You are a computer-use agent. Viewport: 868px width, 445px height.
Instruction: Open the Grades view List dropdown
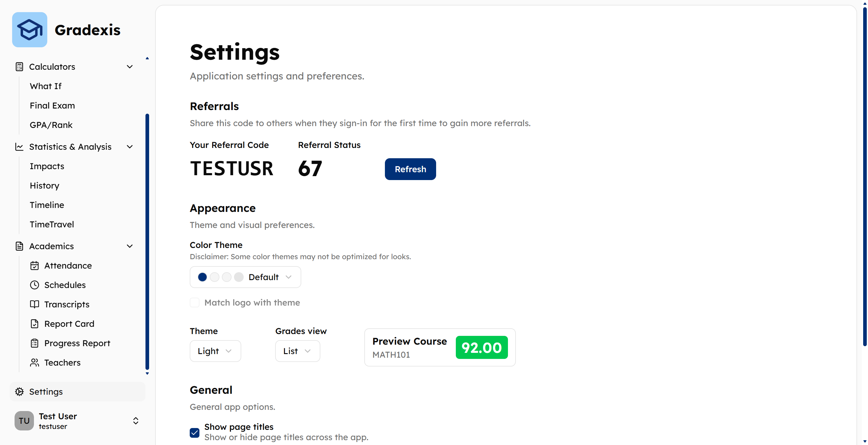point(298,351)
